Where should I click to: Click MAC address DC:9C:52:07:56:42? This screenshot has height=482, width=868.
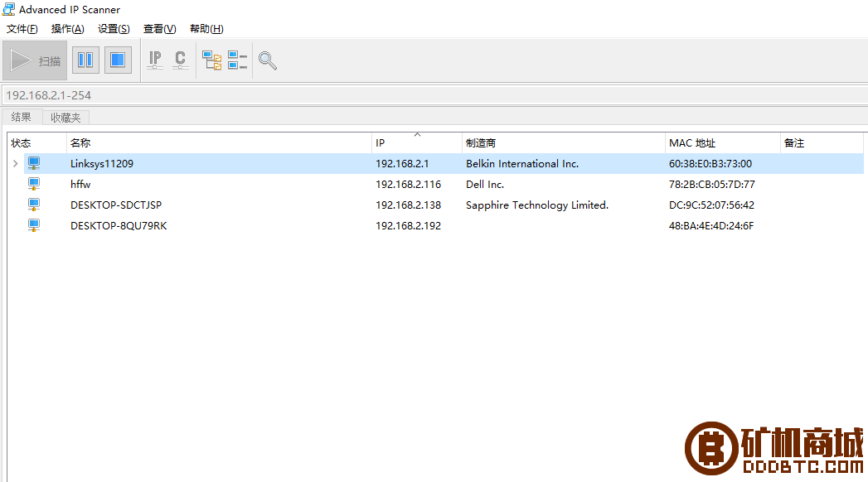[x=711, y=205]
